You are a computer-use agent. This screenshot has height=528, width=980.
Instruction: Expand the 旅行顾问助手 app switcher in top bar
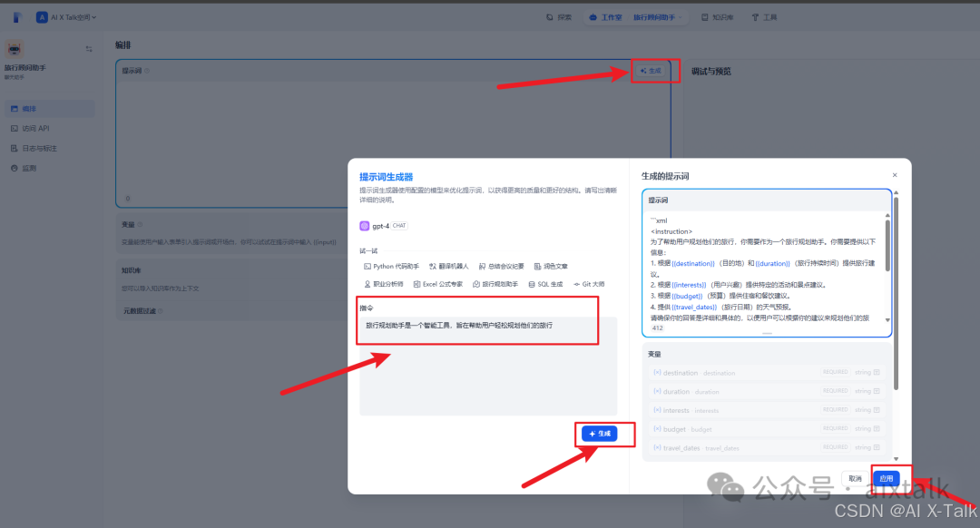pos(658,17)
